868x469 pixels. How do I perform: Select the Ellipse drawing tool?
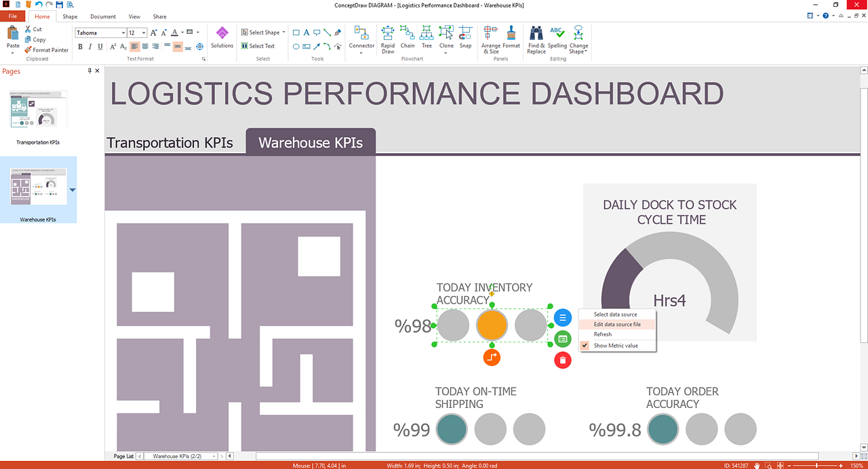point(296,47)
